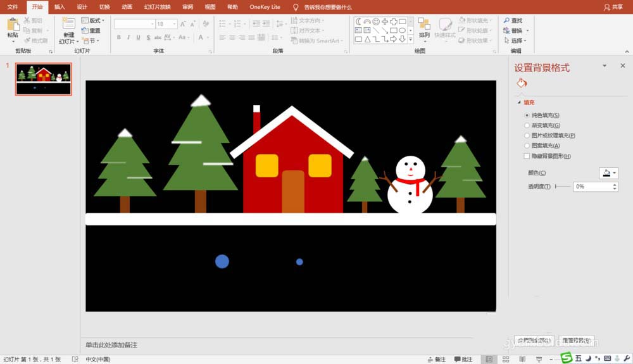Select the oval shape in gallery

click(x=403, y=30)
